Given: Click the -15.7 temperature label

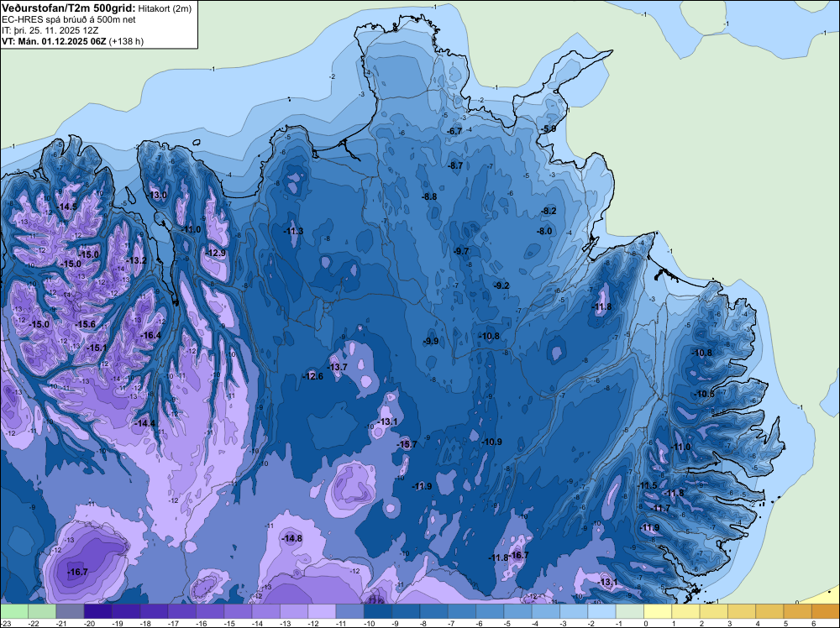Looking at the screenshot, I should tap(407, 444).
